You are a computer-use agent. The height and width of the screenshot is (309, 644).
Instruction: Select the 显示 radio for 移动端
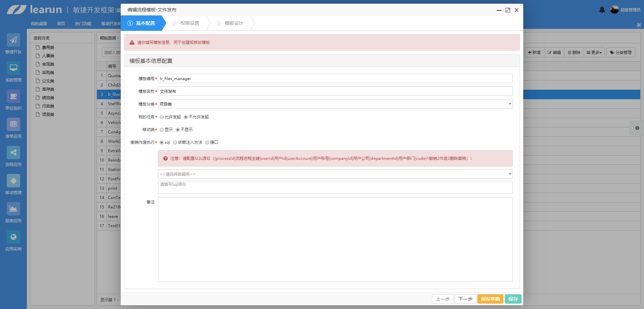(x=162, y=130)
